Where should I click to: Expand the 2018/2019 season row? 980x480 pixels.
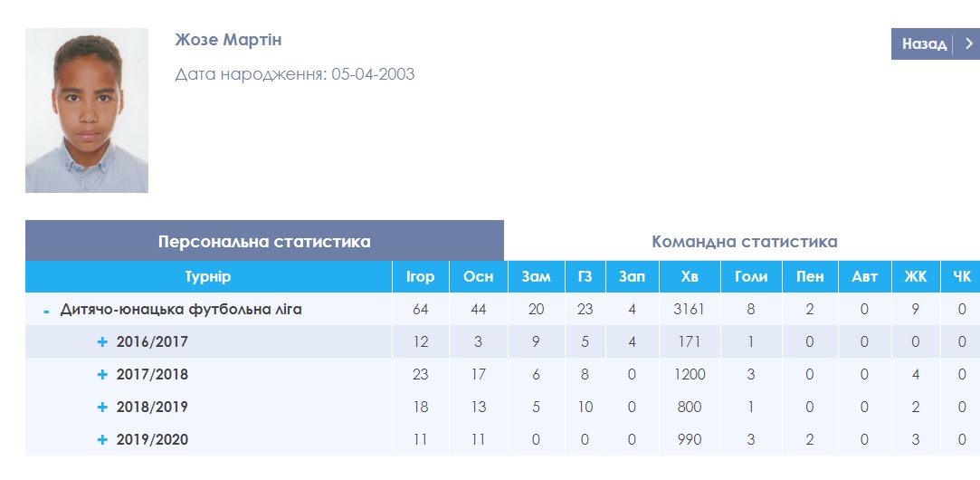pos(102,408)
